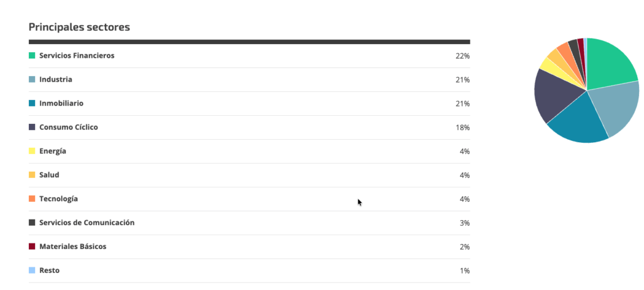Open the Servicios de Comunicación row
The image size is (644, 290).
click(x=249, y=223)
